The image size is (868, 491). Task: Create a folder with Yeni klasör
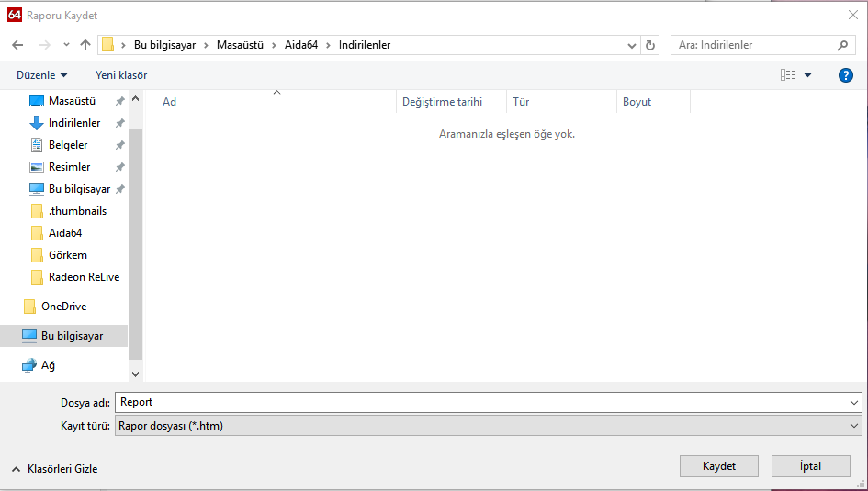pyautogui.click(x=121, y=75)
